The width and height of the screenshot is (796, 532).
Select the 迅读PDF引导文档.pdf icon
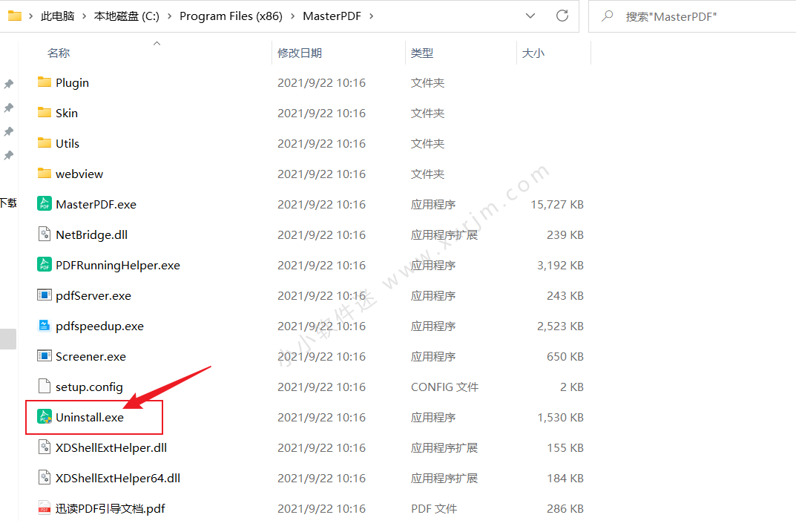45,508
